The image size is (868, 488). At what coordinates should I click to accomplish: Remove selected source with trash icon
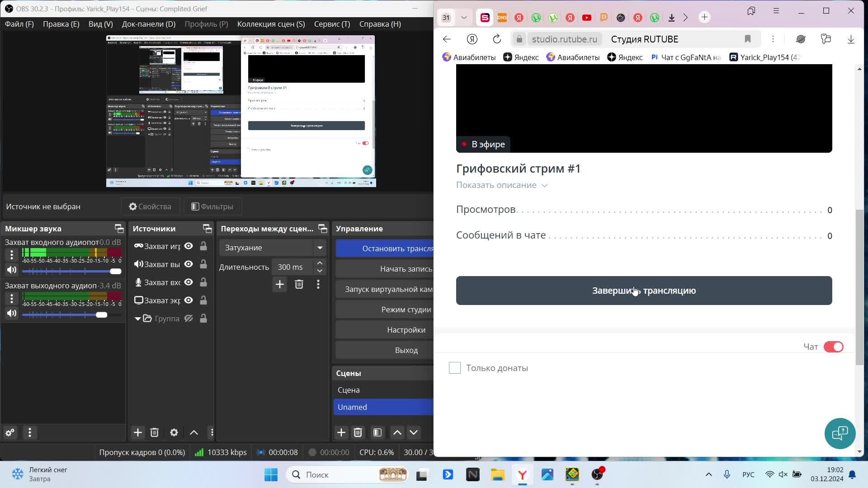point(154,432)
